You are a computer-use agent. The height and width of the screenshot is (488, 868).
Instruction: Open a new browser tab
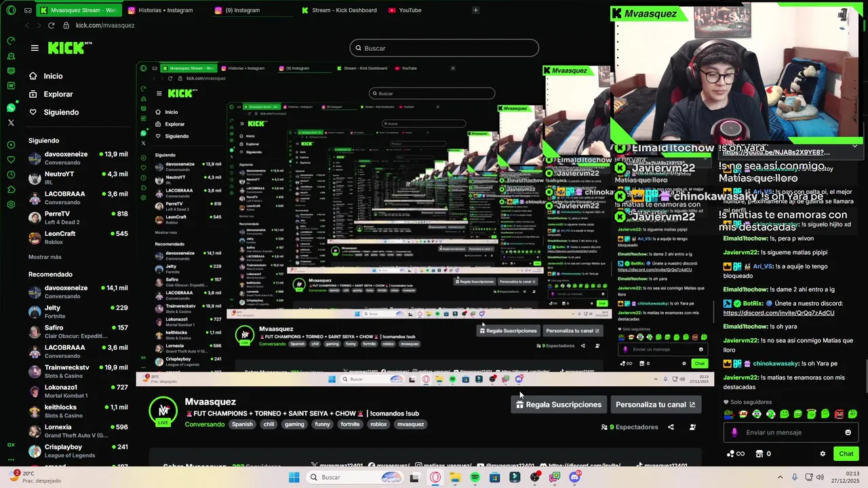coord(475,10)
